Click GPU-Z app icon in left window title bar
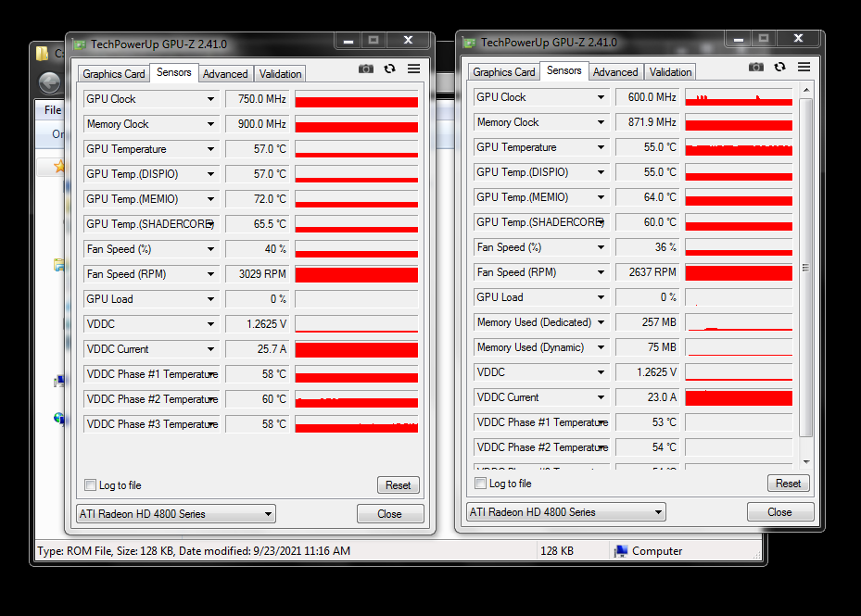 (x=81, y=44)
